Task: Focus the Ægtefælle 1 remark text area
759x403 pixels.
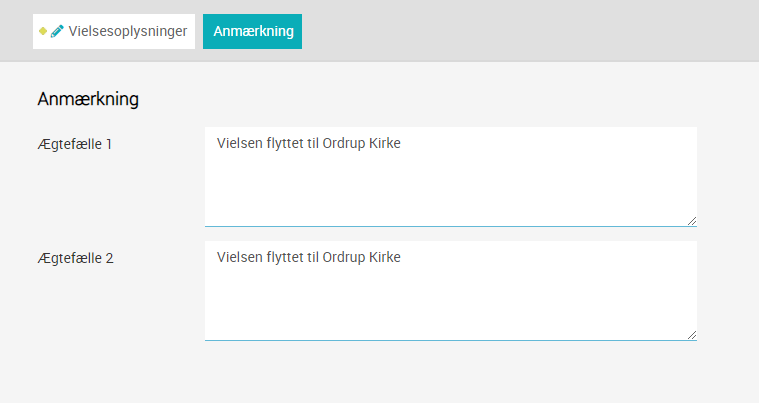Action: pos(451,177)
